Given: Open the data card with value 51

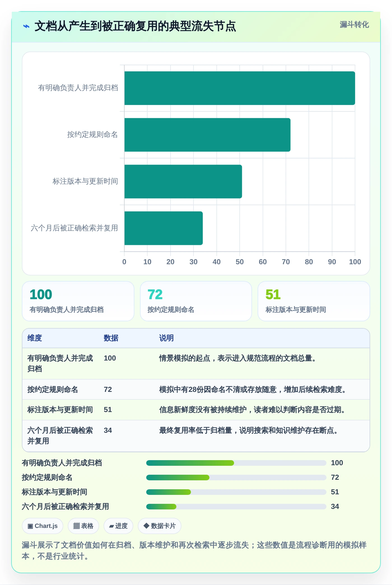Looking at the screenshot, I should [x=314, y=301].
